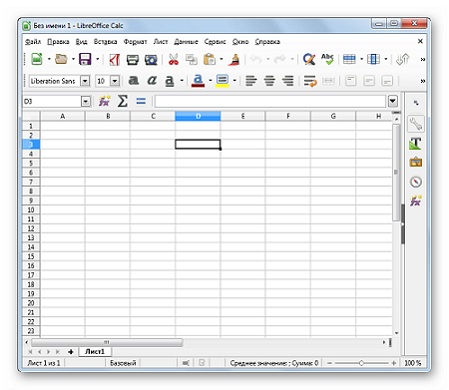Viewport: 449px width, 390px height.
Task: Open the sidebar settings button at top
Action: [x=416, y=103]
